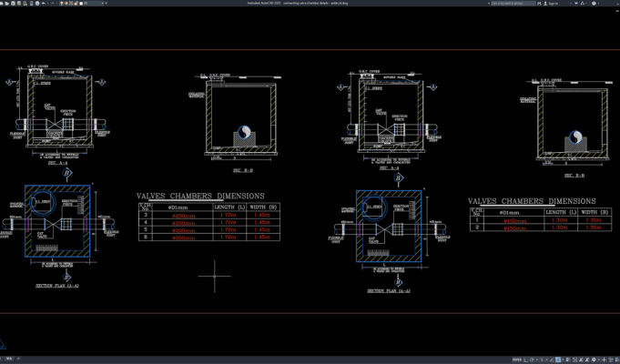
Task: Select ø200mm diameter in row 4
Action: click(x=184, y=223)
